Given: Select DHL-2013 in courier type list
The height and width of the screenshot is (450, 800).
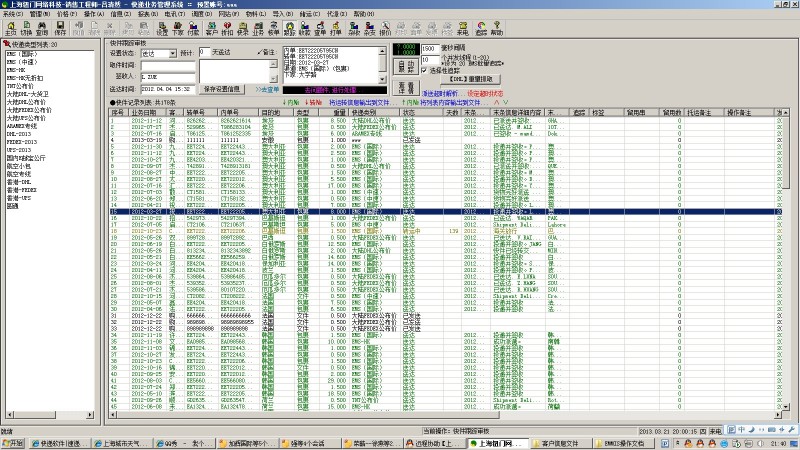Looking at the screenshot, I should point(19,134).
